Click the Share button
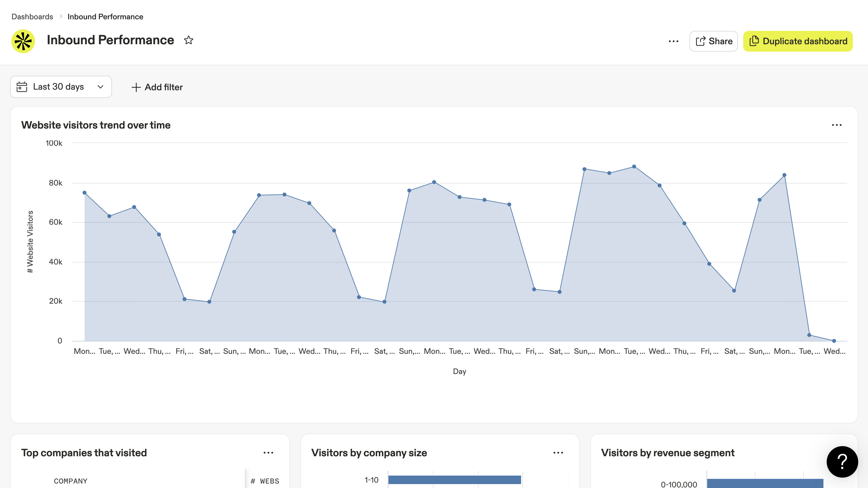Image resolution: width=868 pixels, height=488 pixels. [x=713, y=41]
